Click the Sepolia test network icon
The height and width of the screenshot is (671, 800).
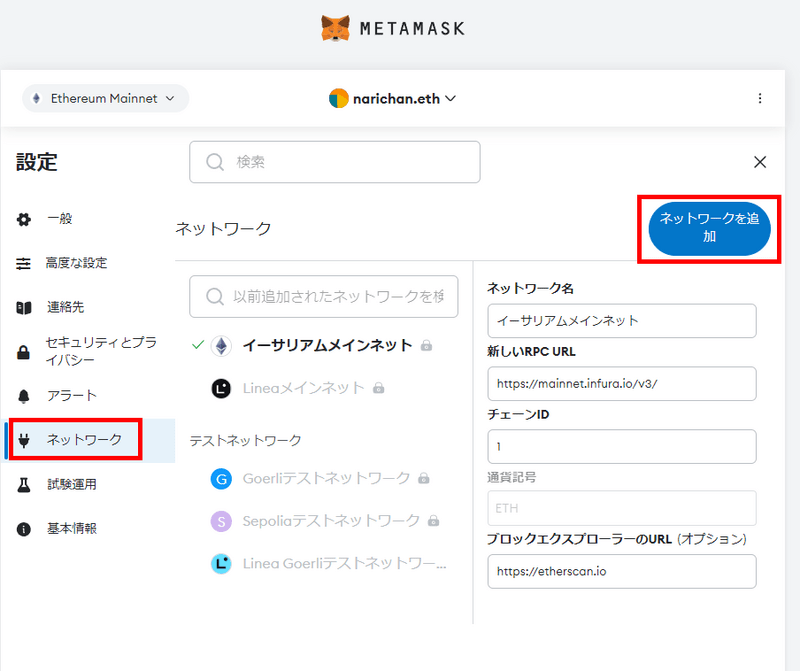pos(221,521)
